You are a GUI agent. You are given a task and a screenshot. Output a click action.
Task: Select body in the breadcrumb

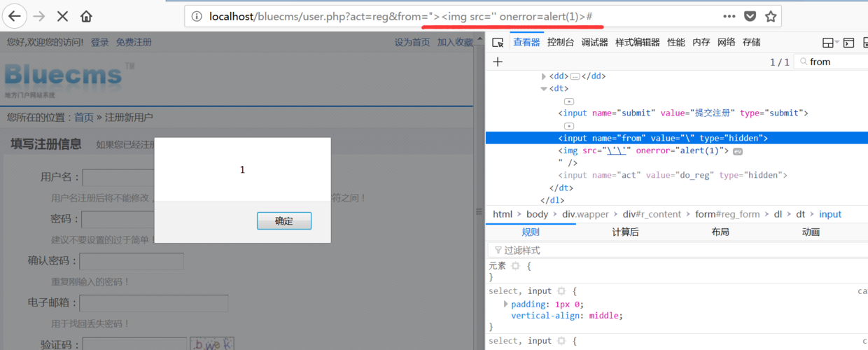pos(538,214)
